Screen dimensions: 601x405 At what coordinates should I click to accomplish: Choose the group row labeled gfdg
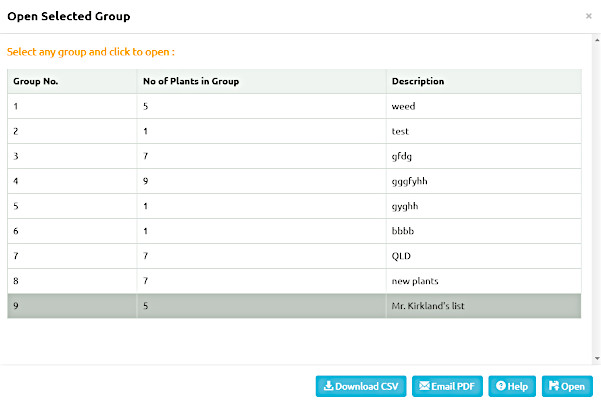pyautogui.click(x=294, y=156)
